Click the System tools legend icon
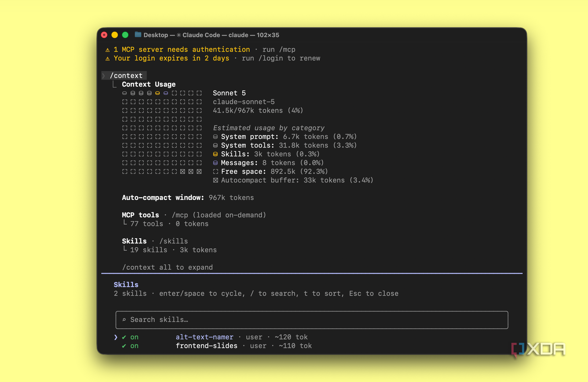The height and width of the screenshot is (382, 588). pyautogui.click(x=215, y=145)
